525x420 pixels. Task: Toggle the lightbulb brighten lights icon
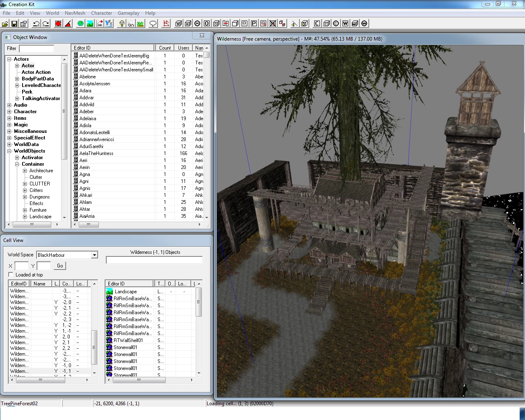(x=122, y=24)
